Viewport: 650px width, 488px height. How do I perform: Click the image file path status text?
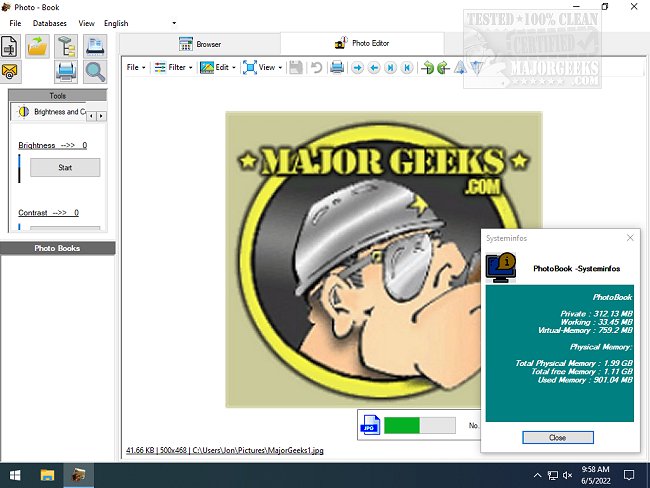click(225, 450)
